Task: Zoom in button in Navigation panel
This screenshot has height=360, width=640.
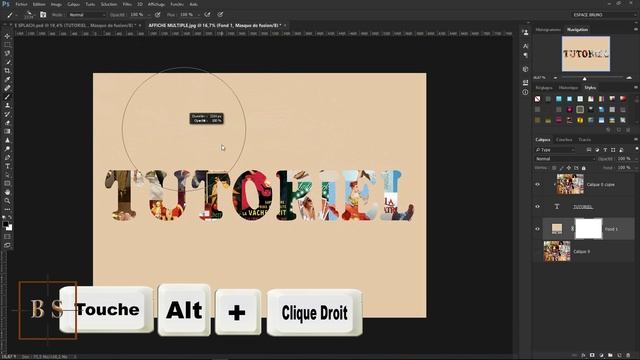Action: coord(629,78)
